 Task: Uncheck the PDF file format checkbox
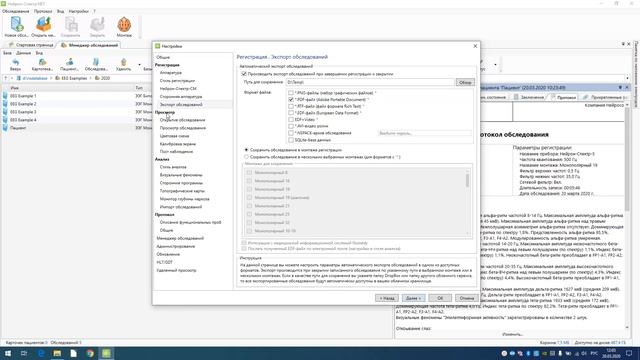tap(291, 100)
